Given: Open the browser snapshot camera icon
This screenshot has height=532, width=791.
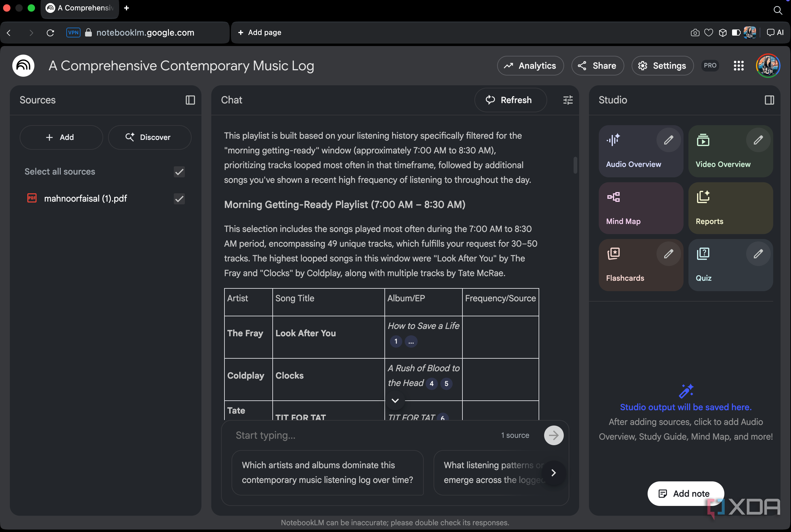Looking at the screenshot, I should pyautogui.click(x=695, y=33).
